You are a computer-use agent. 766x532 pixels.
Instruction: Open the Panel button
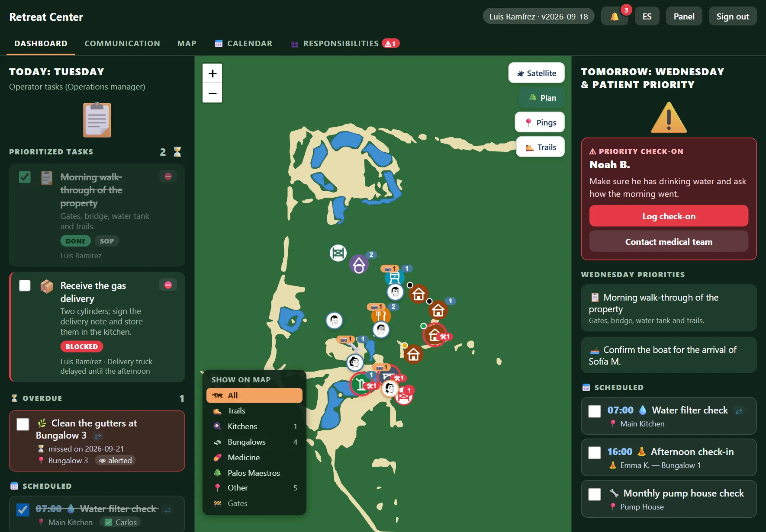tap(684, 16)
